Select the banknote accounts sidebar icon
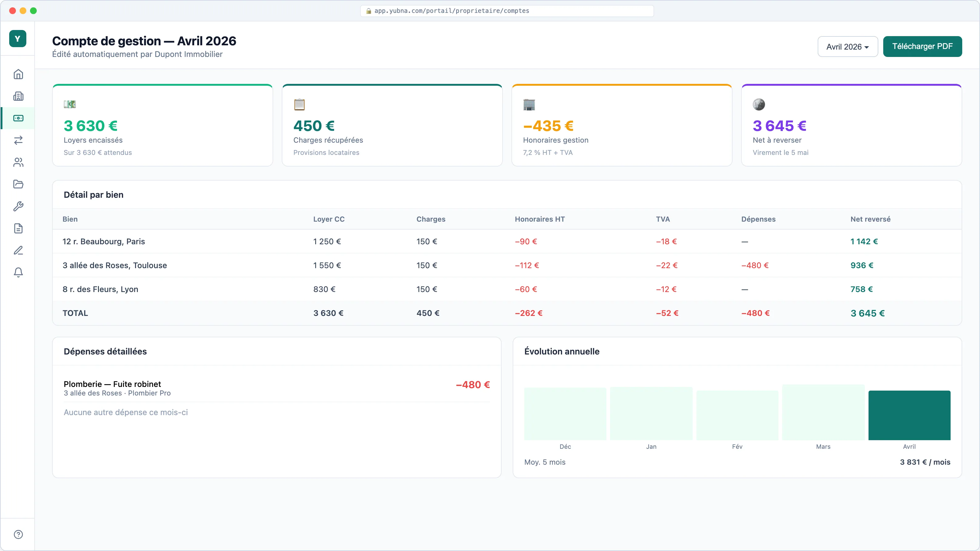 point(18,118)
